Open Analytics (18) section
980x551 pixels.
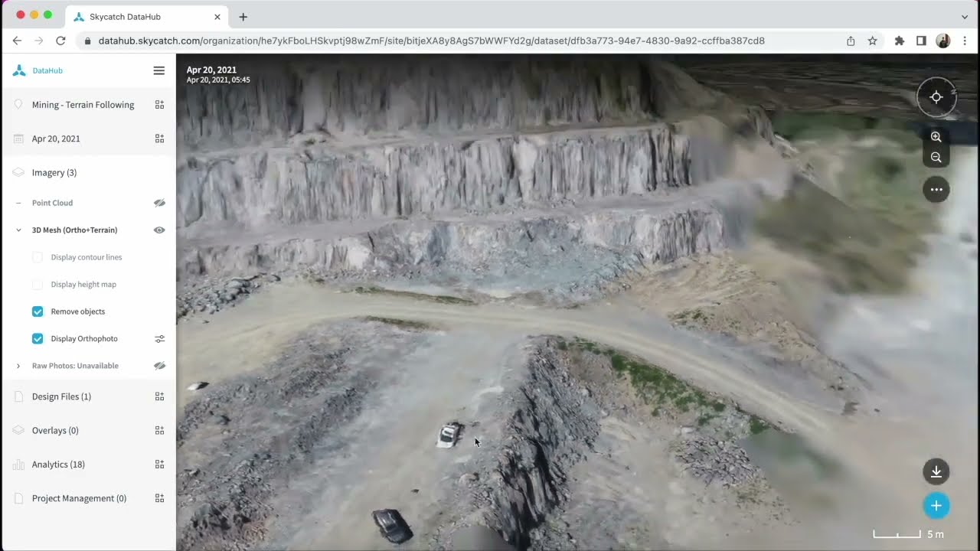tap(58, 465)
